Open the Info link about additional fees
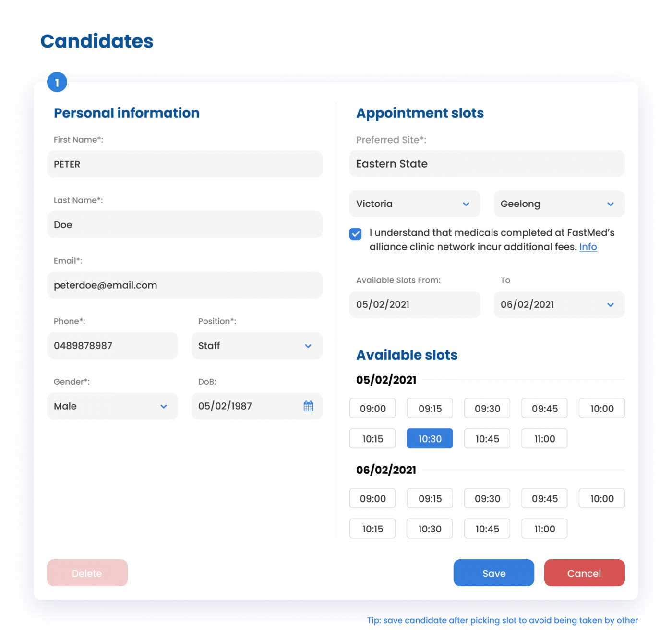This screenshot has height=640, width=672. (588, 247)
